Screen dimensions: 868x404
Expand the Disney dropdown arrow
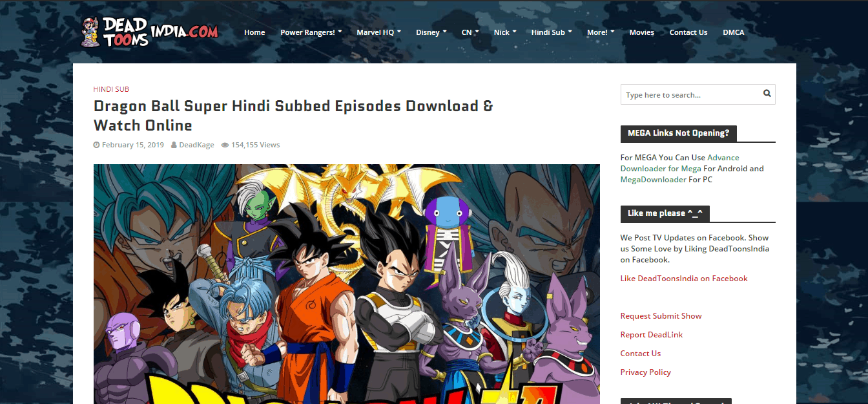coord(444,31)
